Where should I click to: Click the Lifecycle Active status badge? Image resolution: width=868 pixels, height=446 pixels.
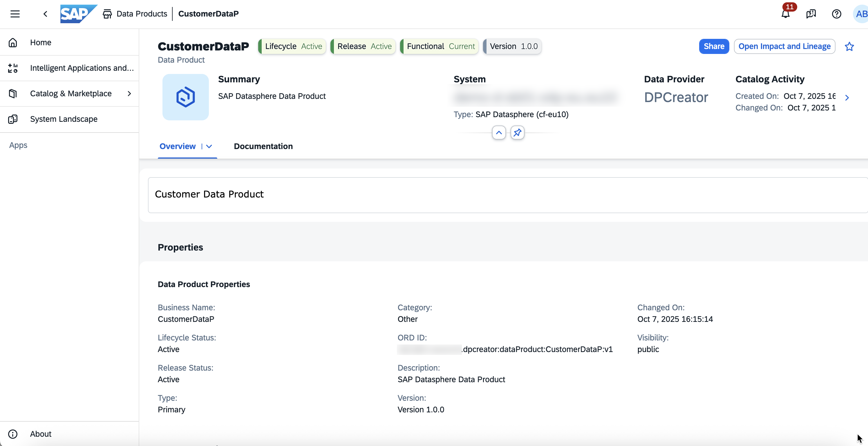tap(292, 46)
